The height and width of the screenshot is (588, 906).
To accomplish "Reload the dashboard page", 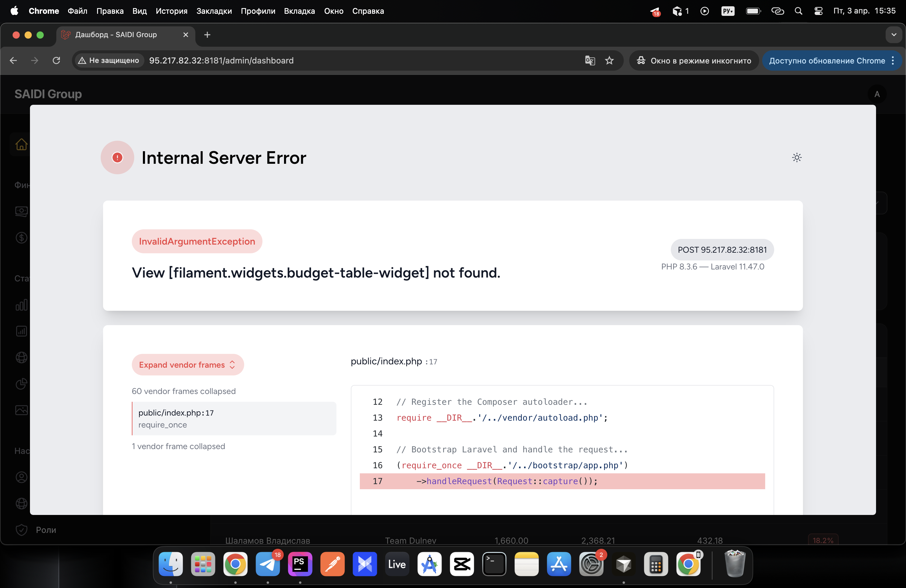I will coord(56,60).
